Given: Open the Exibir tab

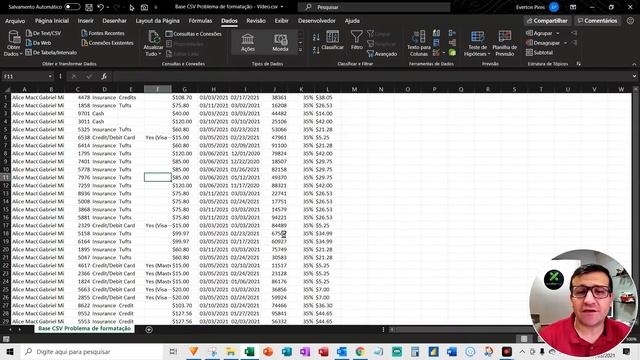Looking at the screenshot, I should tap(281, 21).
